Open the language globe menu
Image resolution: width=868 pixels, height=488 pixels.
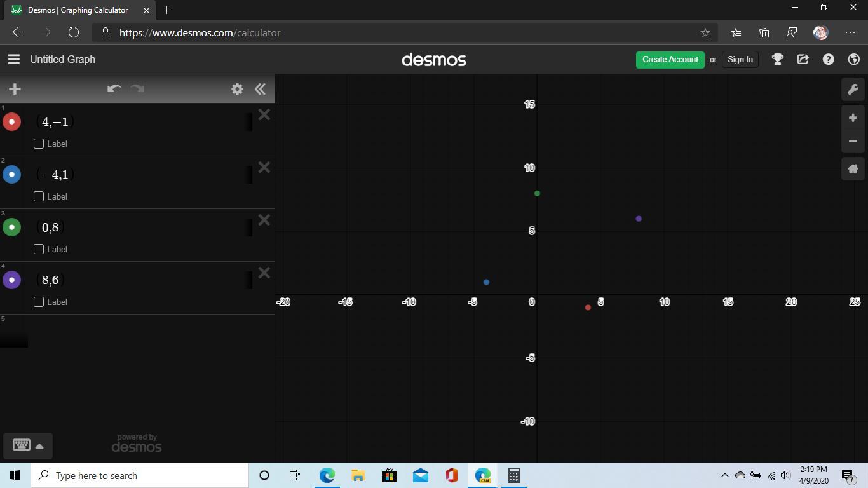pyautogui.click(x=853, y=59)
